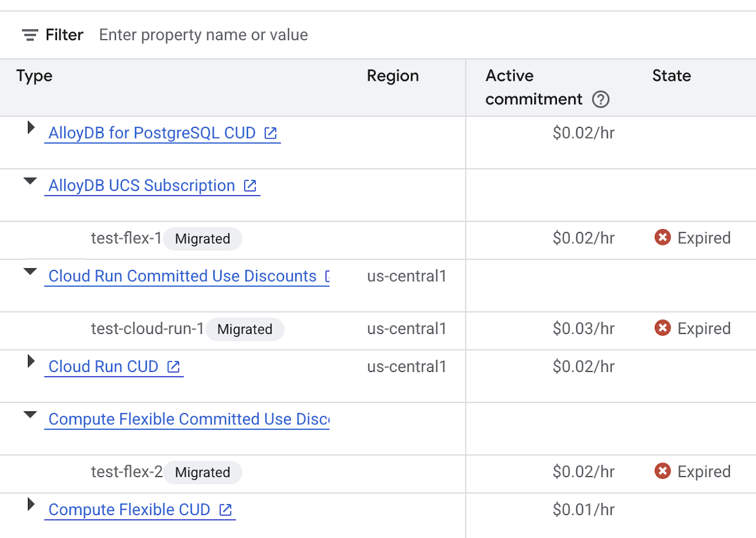Click external link icon beside AlloyDB for PostgreSQL CUD
The height and width of the screenshot is (538, 756).
click(x=270, y=133)
